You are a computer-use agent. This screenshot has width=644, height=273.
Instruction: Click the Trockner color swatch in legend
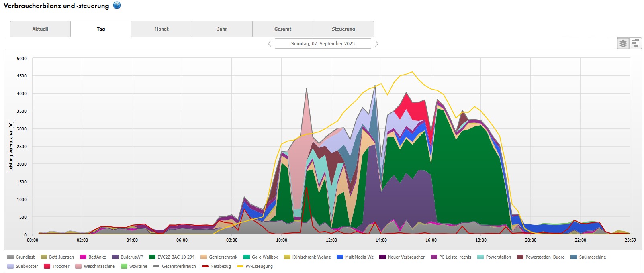pyautogui.click(x=47, y=266)
